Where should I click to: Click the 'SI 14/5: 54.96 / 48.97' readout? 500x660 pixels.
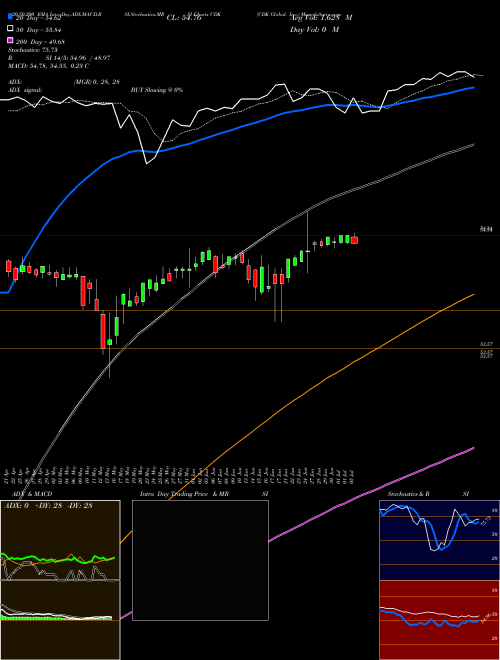coord(78,58)
